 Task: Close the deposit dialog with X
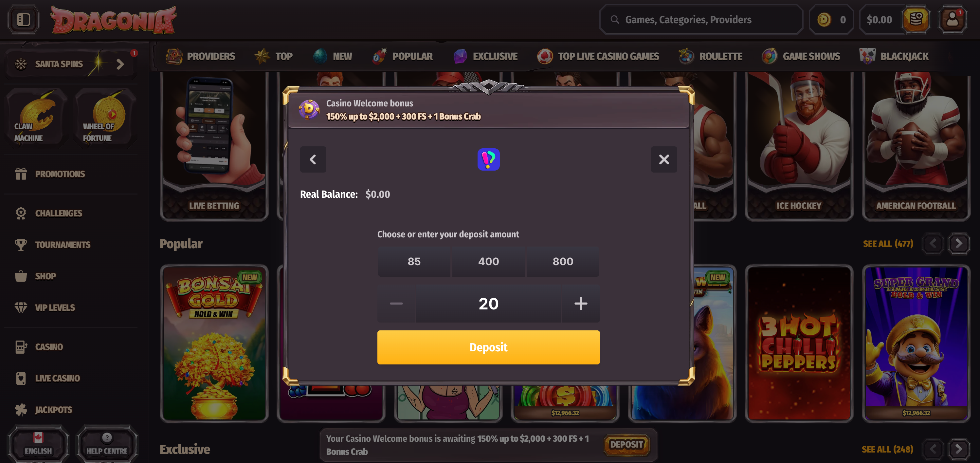664,159
